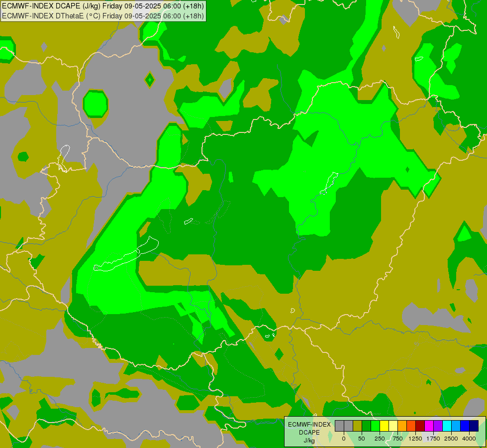Click the dark red 1250 legend swatch
Image resolution: width=487 pixels, height=448 pixels.
tap(420, 426)
